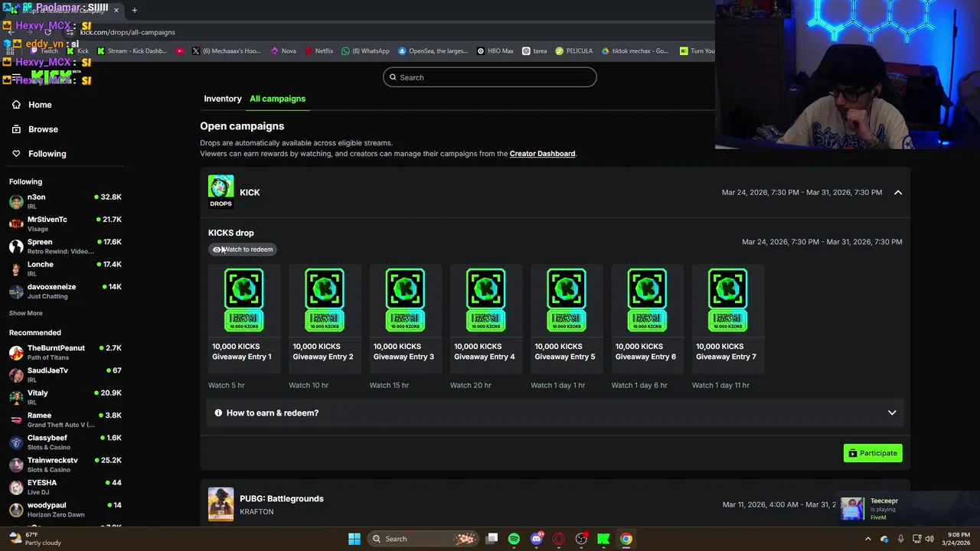Select the All campaigns tab

pos(277,99)
